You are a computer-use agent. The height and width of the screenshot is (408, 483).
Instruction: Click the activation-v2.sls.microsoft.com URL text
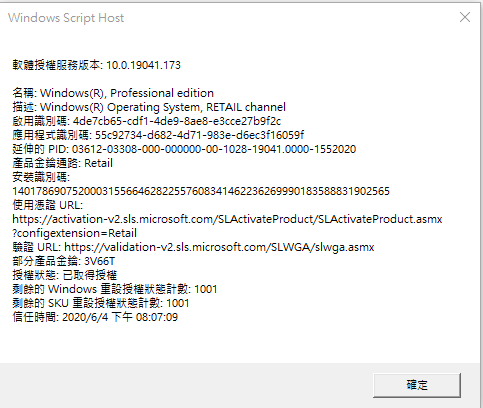[x=227, y=219]
